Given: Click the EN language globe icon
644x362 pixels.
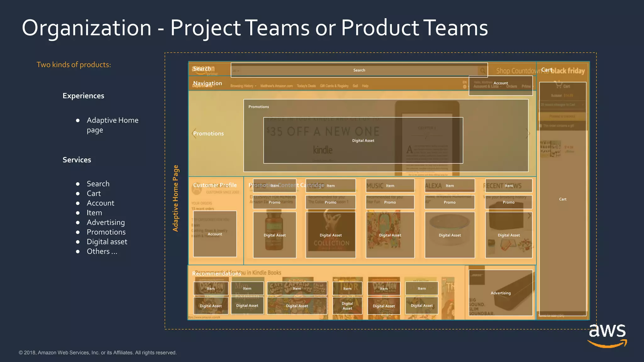Looking at the screenshot, I should (465, 87).
